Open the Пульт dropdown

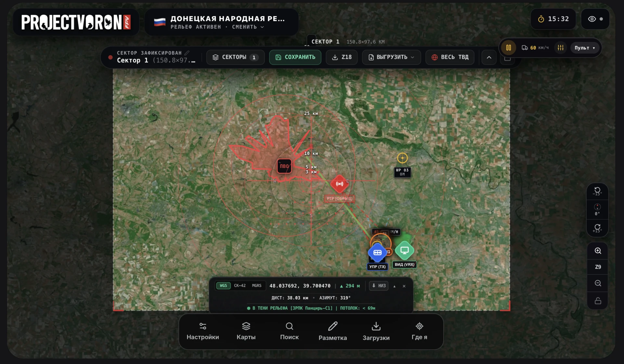point(584,48)
